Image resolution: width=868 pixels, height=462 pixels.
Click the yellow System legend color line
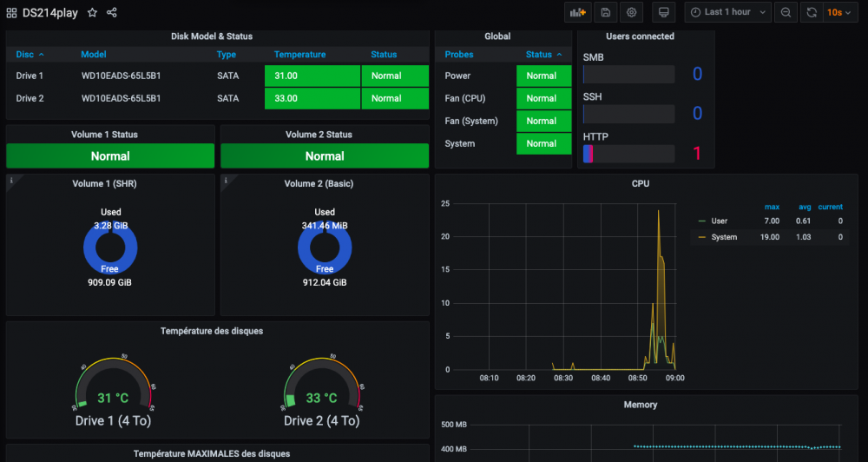pos(702,237)
